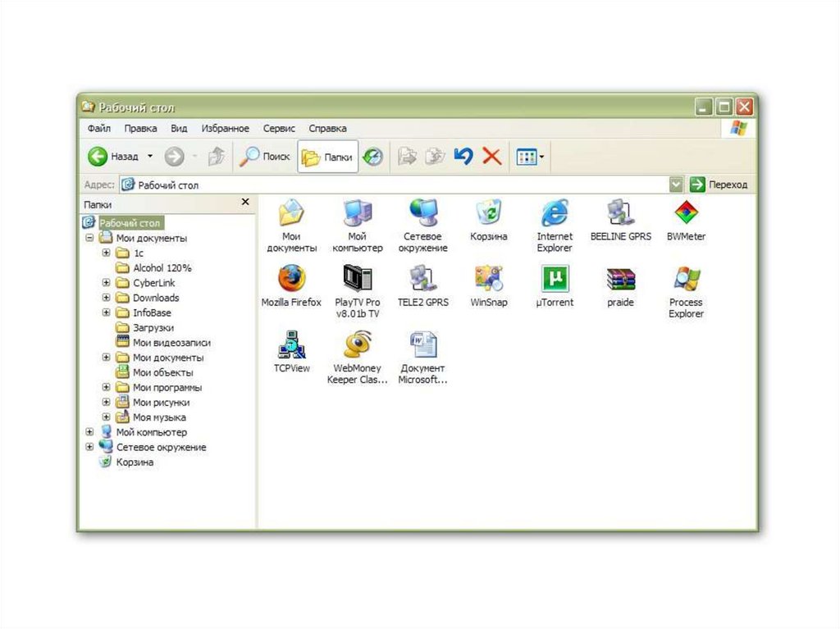The image size is (840, 629).
Task: Open the Views mode dropdown button
Action: [530, 157]
